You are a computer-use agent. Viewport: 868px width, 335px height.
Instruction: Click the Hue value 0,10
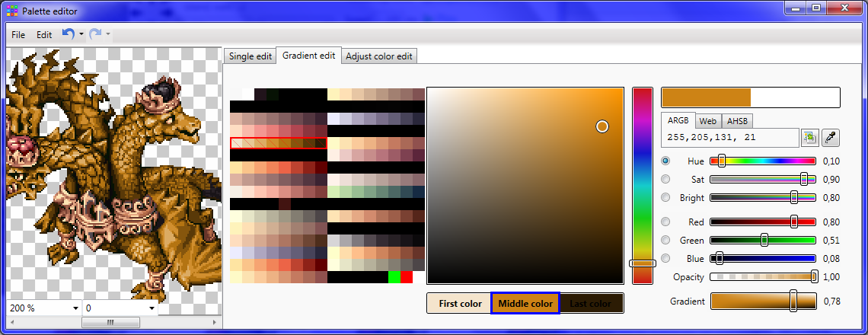tap(831, 161)
